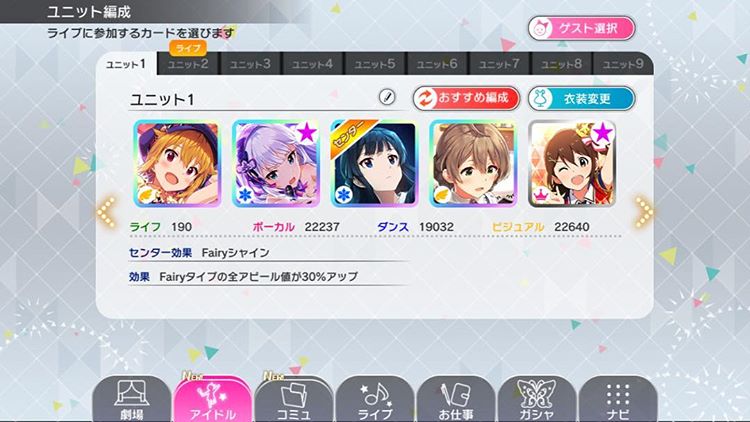Open 劇場 theater from bottom navigation
Viewport: 750px width, 422px height.
point(132,399)
